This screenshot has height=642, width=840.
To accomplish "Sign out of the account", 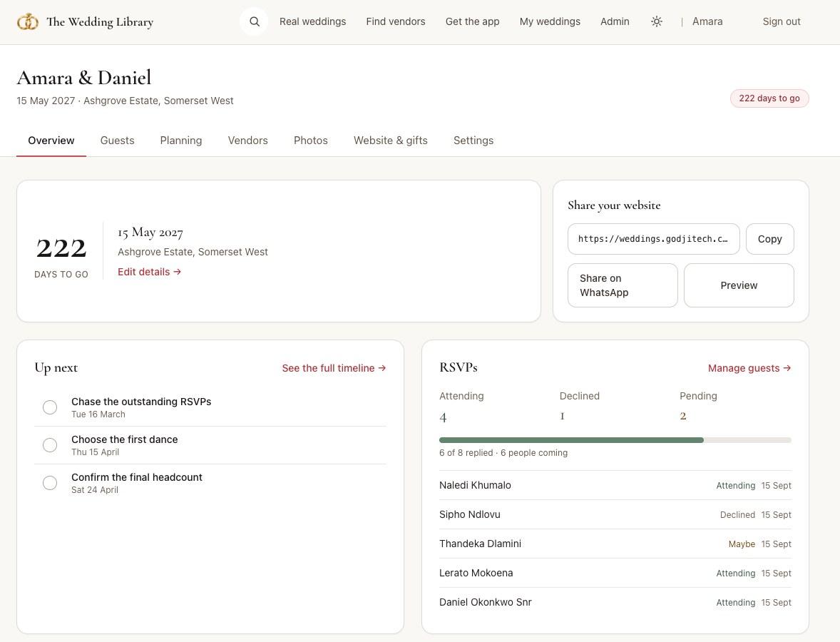I will pyautogui.click(x=782, y=21).
